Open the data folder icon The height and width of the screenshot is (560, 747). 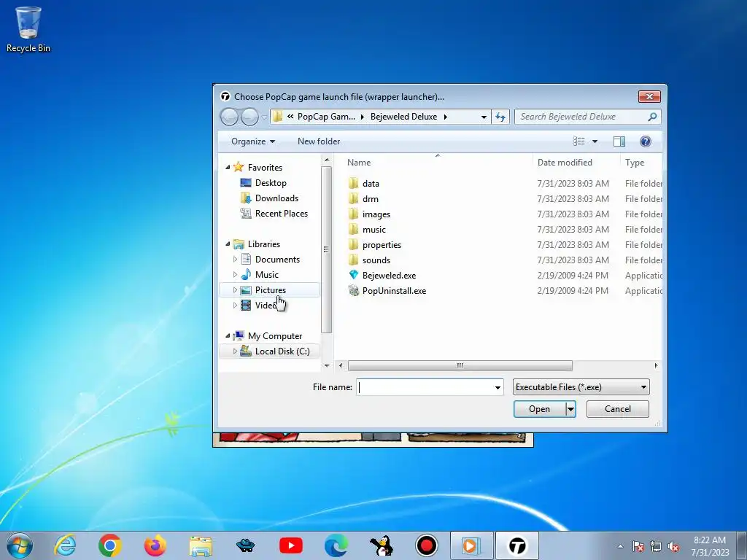tap(354, 183)
